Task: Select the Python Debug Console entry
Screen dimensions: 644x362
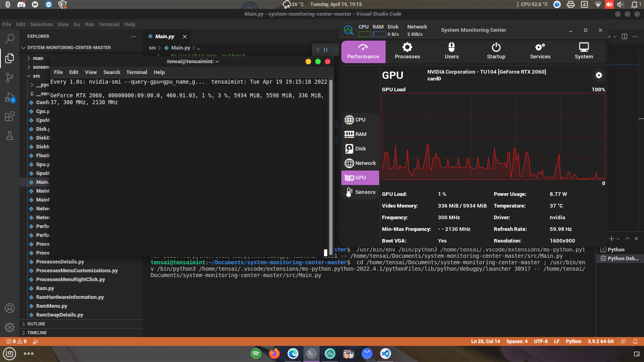Action: (x=622, y=258)
